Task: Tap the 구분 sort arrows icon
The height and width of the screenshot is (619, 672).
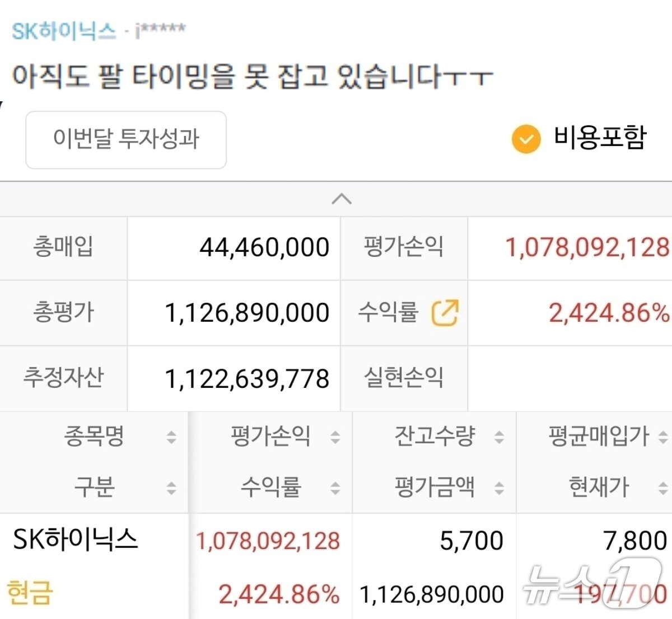Action: [x=171, y=487]
